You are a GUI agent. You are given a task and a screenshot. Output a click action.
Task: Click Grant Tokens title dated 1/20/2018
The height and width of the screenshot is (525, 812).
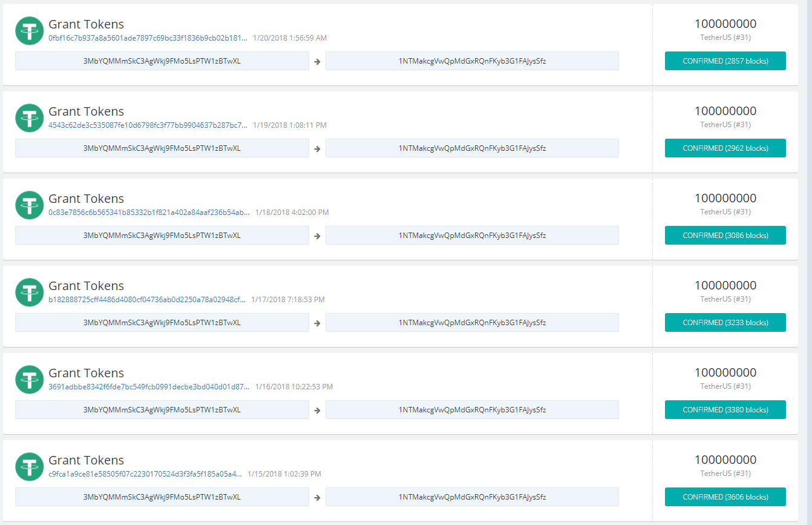click(x=86, y=24)
